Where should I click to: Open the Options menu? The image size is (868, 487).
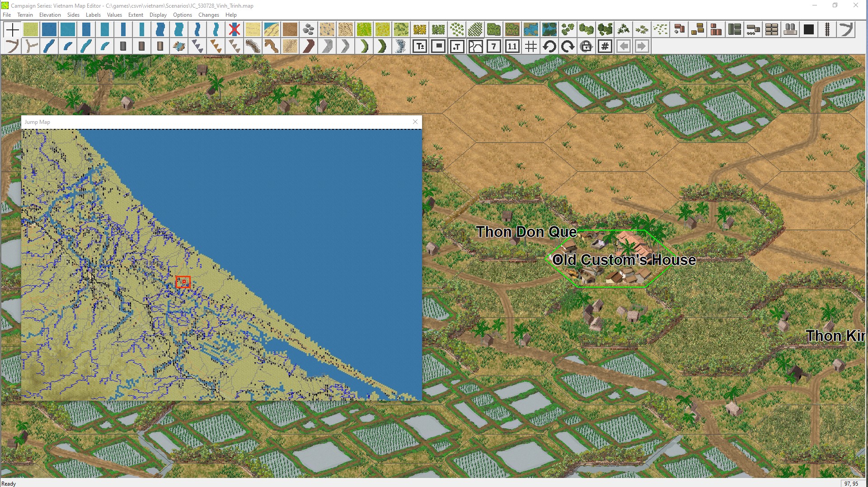point(183,15)
